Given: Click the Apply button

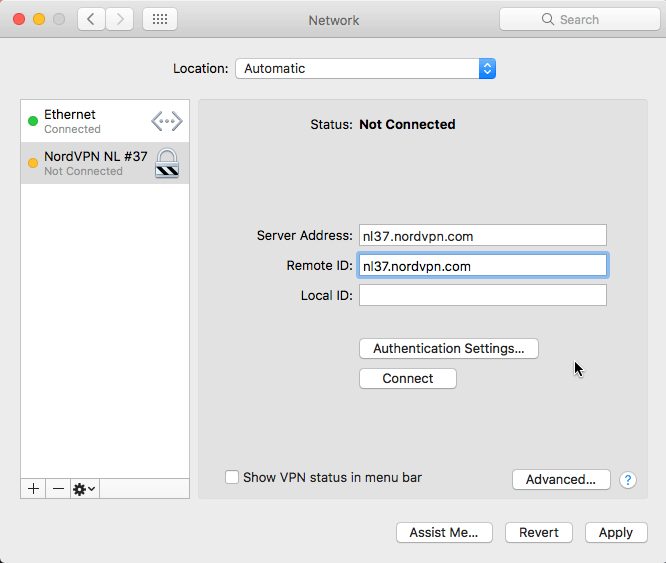Looking at the screenshot, I should [616, 533].
